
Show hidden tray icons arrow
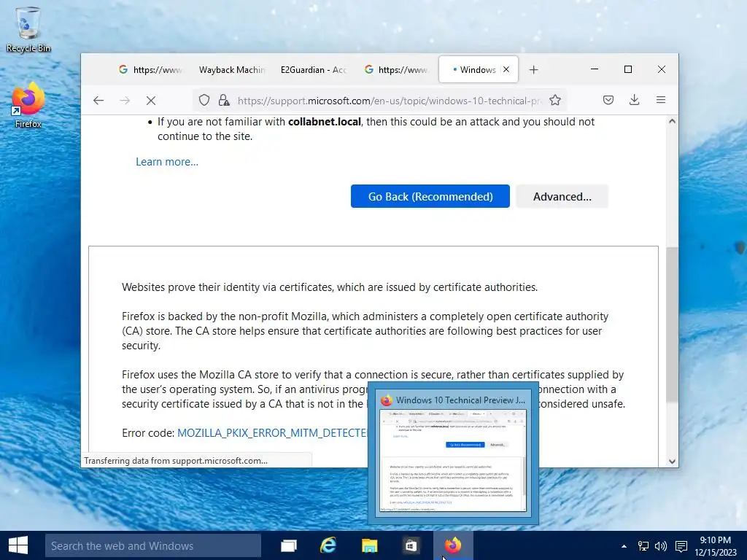tap(624, 545)
